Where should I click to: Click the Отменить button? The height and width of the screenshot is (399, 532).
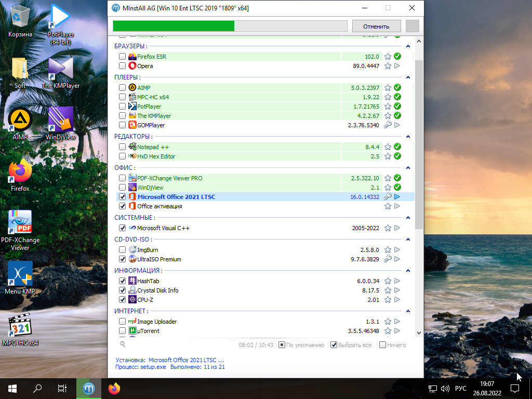(x=376, y=26)
